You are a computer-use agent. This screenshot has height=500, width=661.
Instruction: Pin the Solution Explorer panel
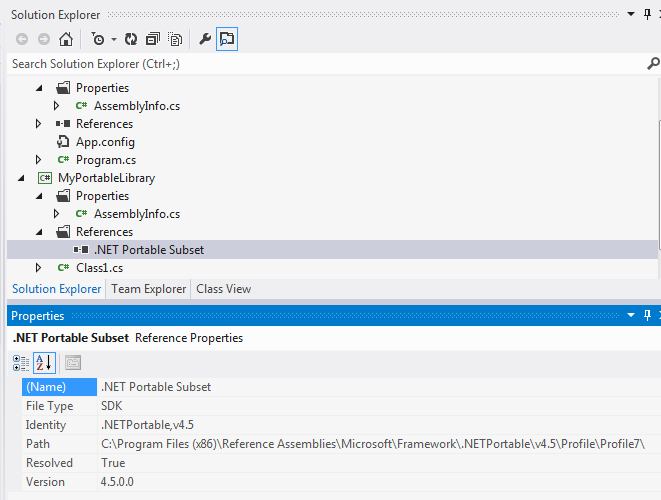[x=648, y=14]
